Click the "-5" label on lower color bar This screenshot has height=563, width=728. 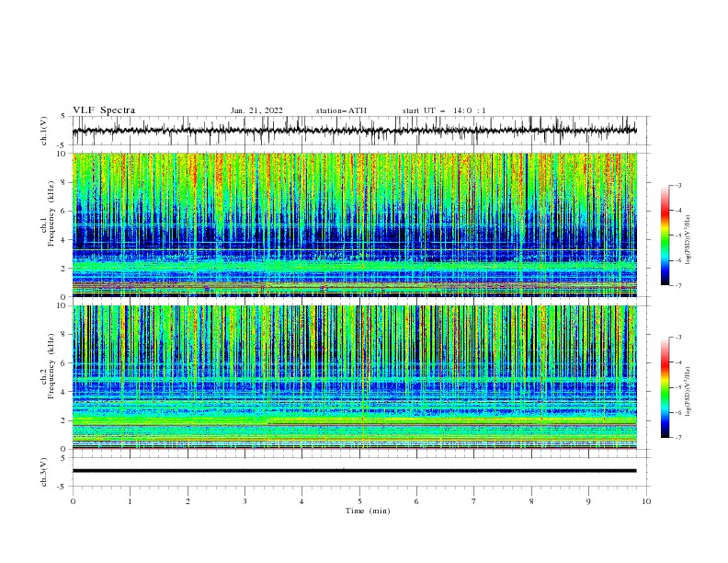click(678, 387)
